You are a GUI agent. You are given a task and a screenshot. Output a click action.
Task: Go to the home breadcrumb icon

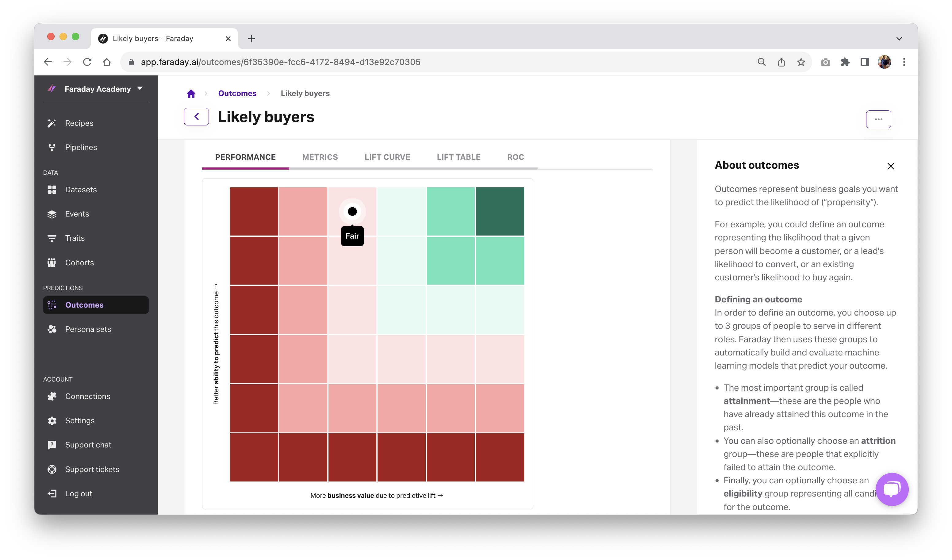[191, 94]
